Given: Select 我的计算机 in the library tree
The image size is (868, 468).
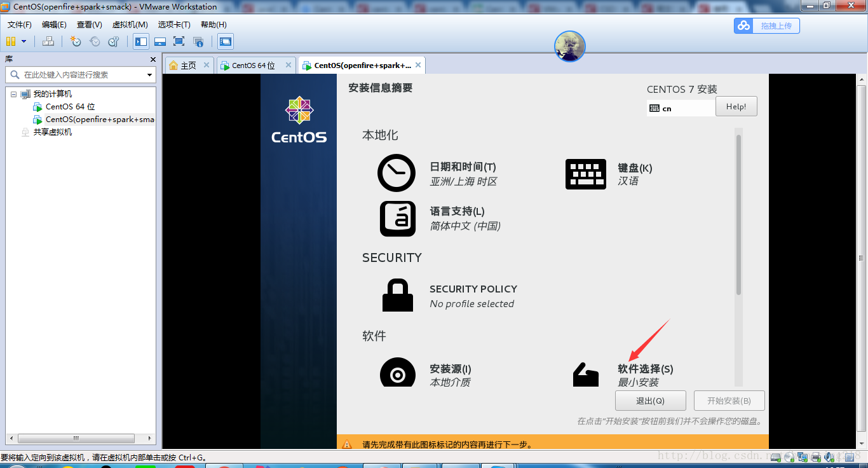Looking at the screenshot, I should click(53, 94).
